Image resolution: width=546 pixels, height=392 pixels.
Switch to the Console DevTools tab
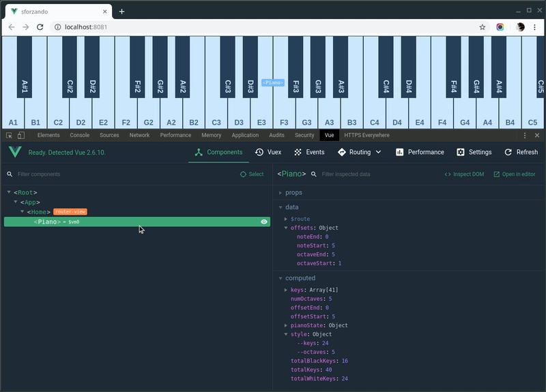(x=79, y=136)
